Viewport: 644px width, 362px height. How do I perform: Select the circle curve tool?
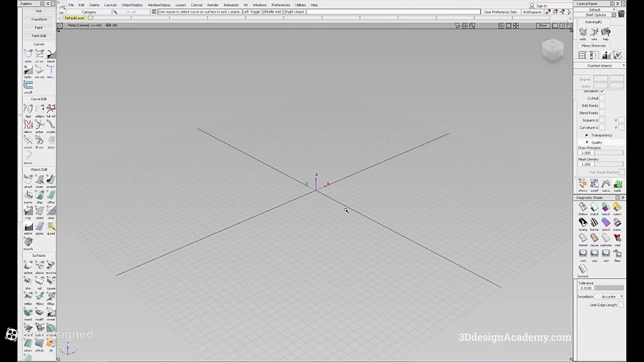click(x=28, y=54)
